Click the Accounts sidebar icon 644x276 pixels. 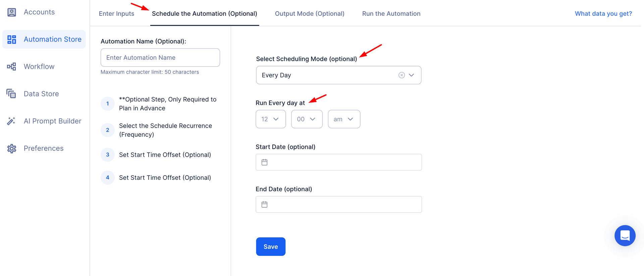[x=12, y=12]
